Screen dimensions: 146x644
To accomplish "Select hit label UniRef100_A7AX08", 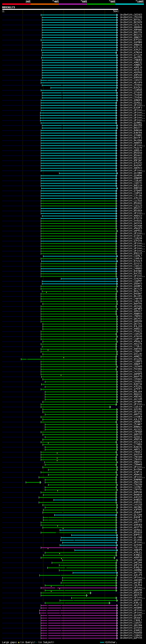I will pyautogui.click(x=131, y=336).
